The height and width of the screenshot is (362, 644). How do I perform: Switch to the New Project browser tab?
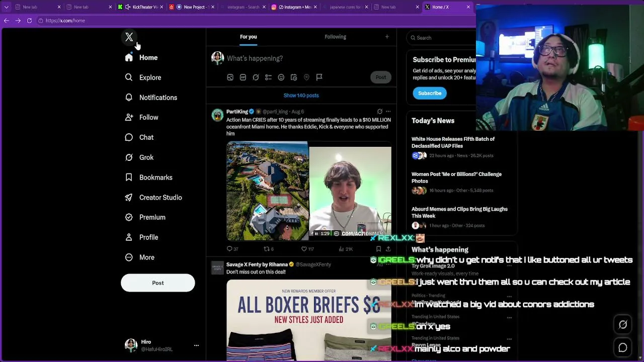pyautogui.click(x=192, y=7)
